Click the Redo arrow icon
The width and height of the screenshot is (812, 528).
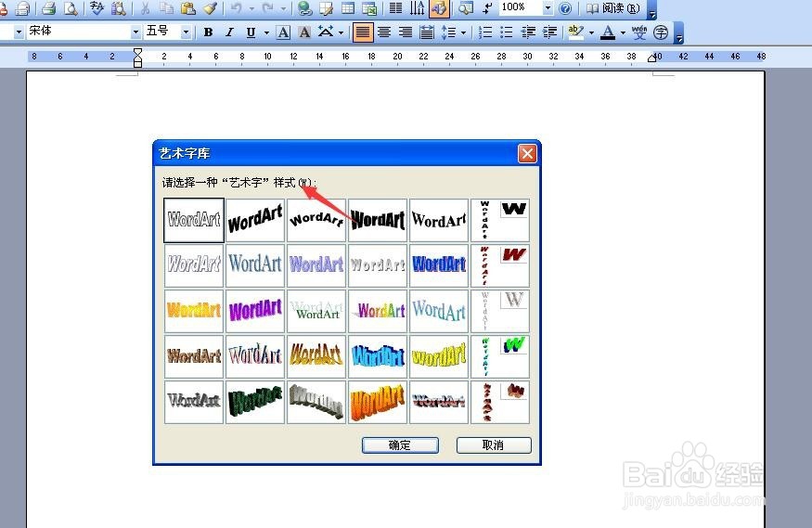(268, 7)
